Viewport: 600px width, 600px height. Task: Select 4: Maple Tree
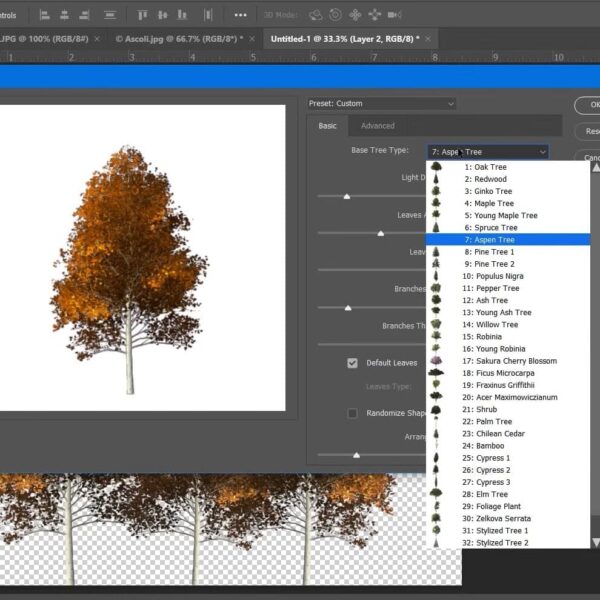[x=508, y=203]
